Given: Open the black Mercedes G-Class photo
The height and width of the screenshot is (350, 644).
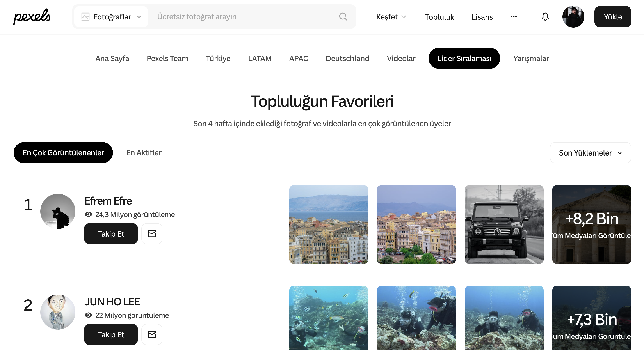Looking at the screenshot, I should point(504,224).
